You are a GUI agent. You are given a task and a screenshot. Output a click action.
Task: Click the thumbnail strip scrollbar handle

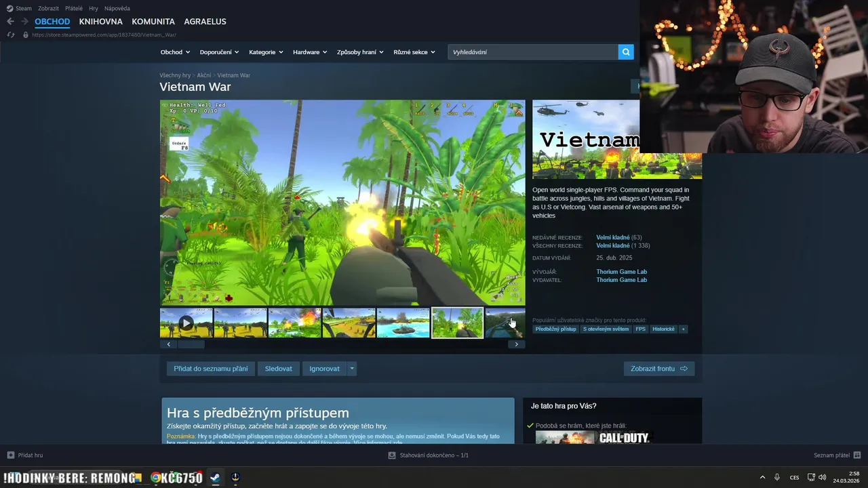click(x=191, y=344)
